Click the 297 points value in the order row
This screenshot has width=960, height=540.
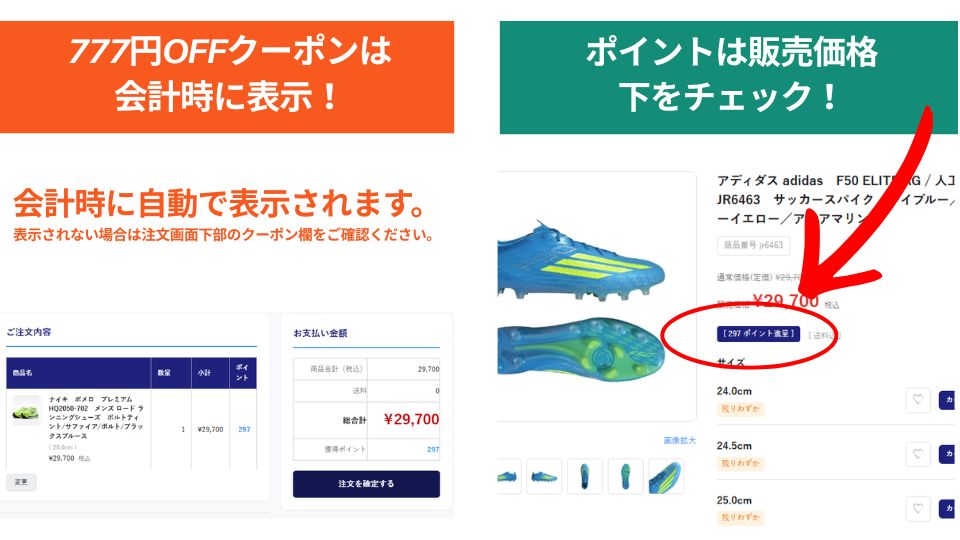click(244, 429)
